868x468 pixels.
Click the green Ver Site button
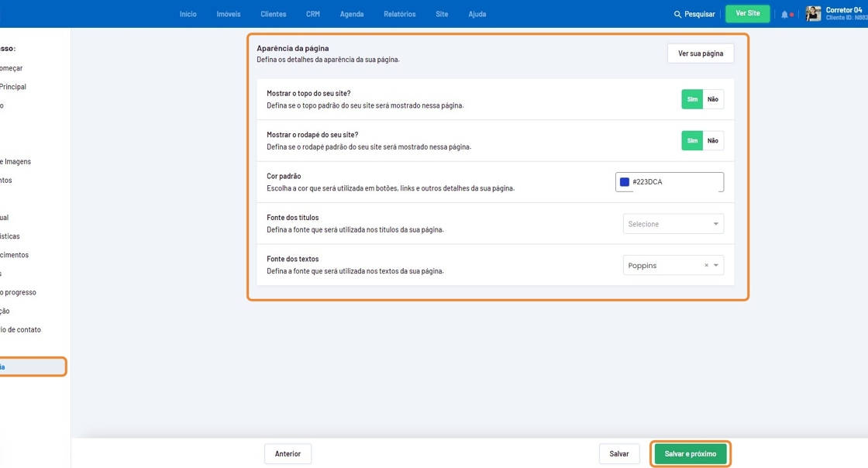pos(748,14)
